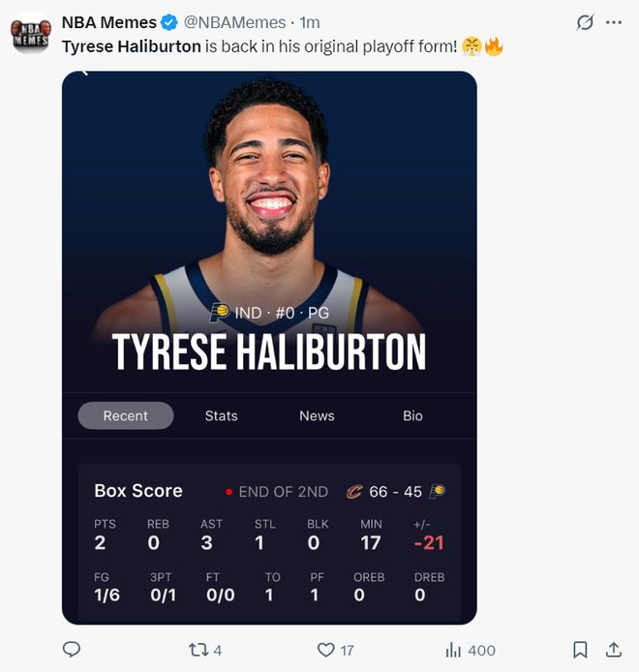Viewport: 639px width, 672px height.
Task: Click the blue verified badge
Action: click(x=169, y=22)
